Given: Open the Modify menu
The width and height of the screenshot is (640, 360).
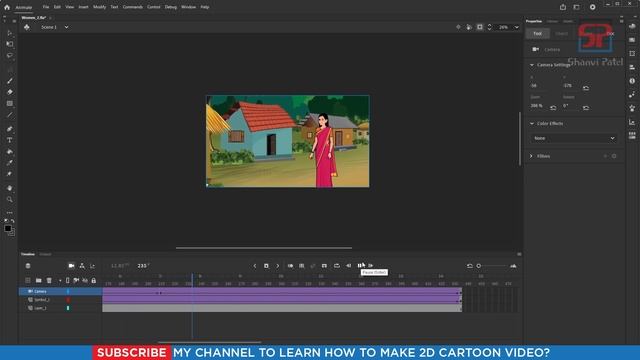Looking at the screenshot, I should click(99, 7).
